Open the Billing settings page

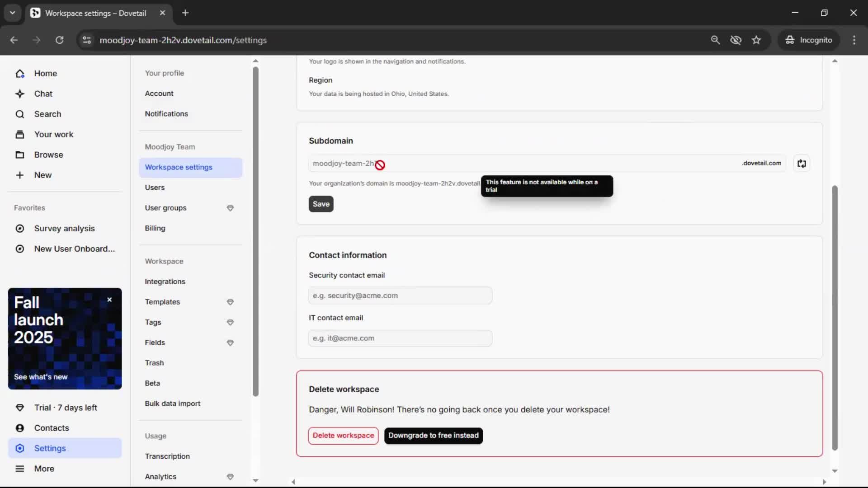[155, 228]
